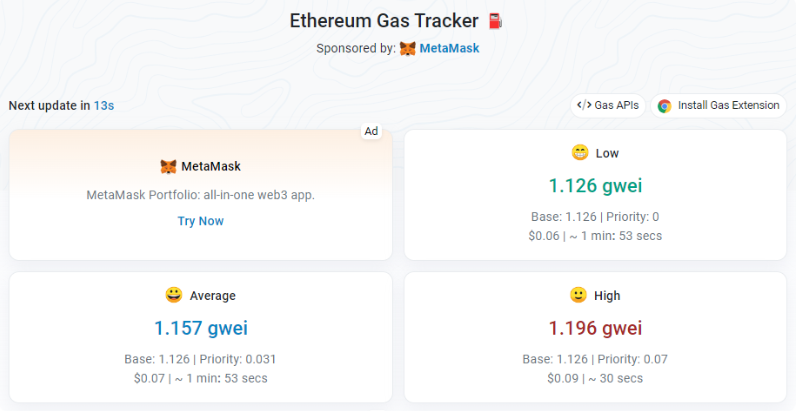
Task: Click the smiley emoji beside Average
Action: click(174, 295)
